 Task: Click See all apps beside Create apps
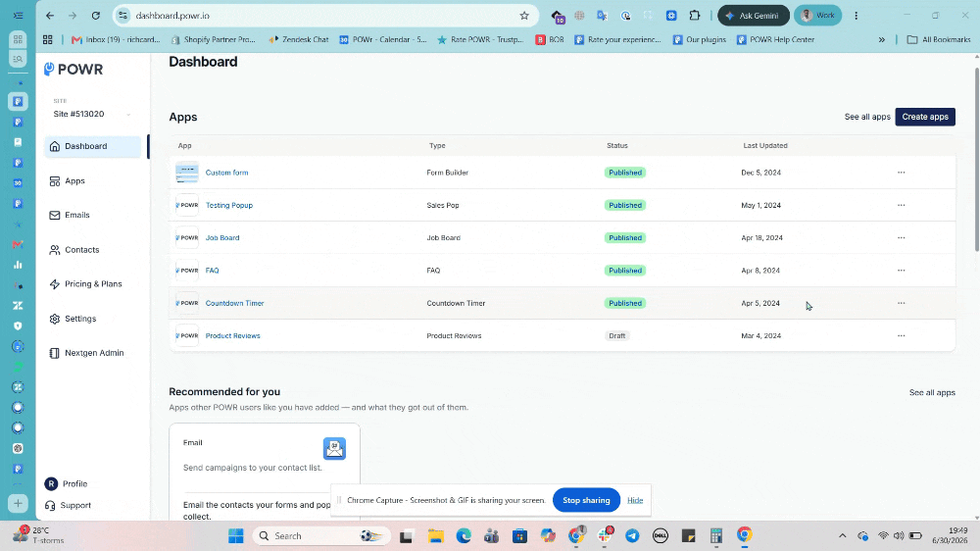click(x=867, y=117)
